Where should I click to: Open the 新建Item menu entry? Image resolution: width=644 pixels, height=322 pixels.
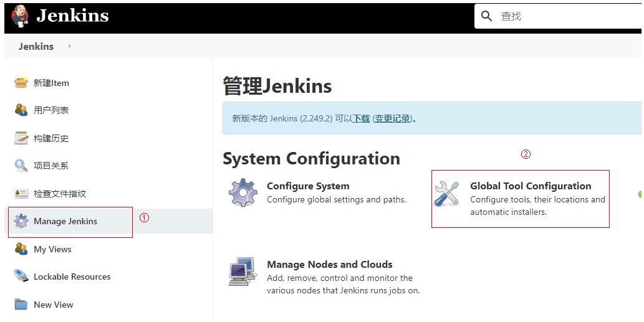[51, 83]
